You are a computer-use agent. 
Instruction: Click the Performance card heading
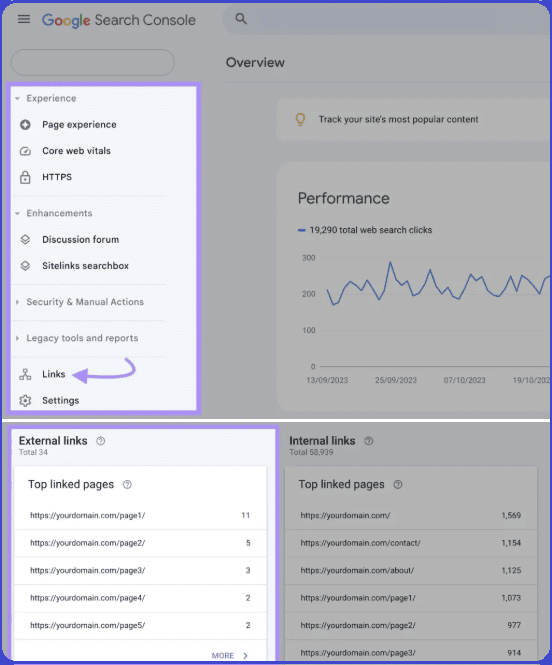point(343,198)
